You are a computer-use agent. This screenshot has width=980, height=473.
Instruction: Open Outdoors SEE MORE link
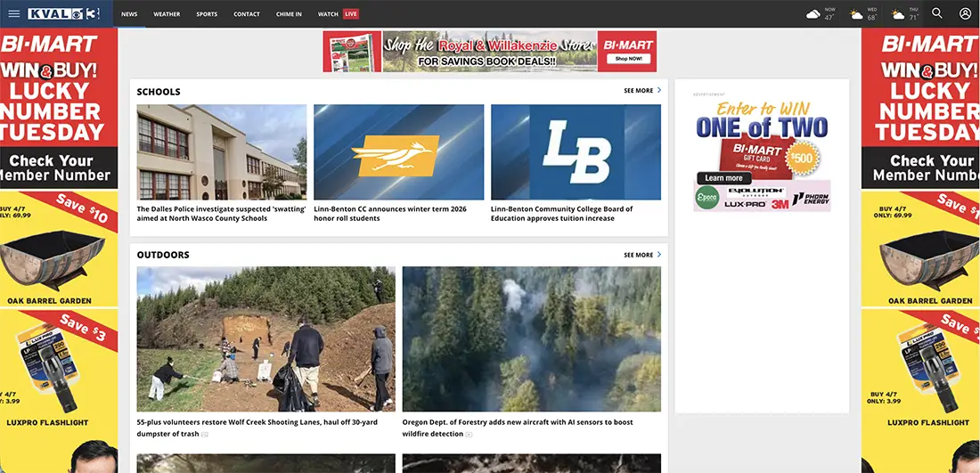click(x=638, y=255)
